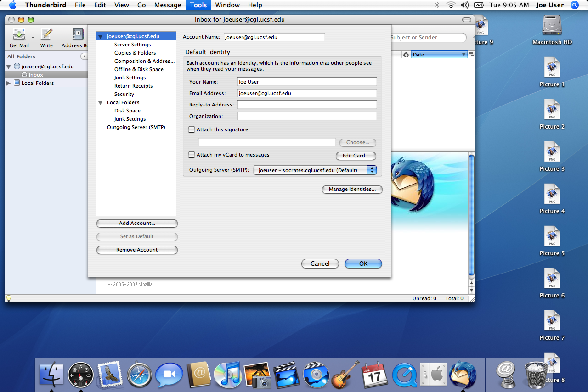Confirm settings with the OK button
Screen dimensions: 588x392
point(363,264)
